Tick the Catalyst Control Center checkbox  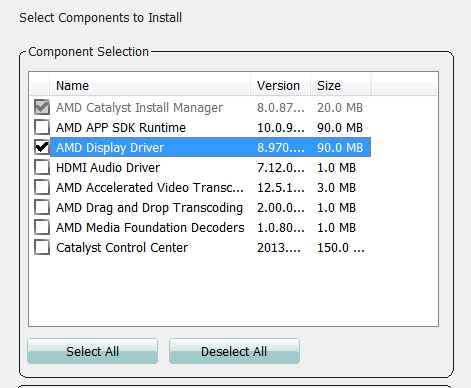coord(42,247)
